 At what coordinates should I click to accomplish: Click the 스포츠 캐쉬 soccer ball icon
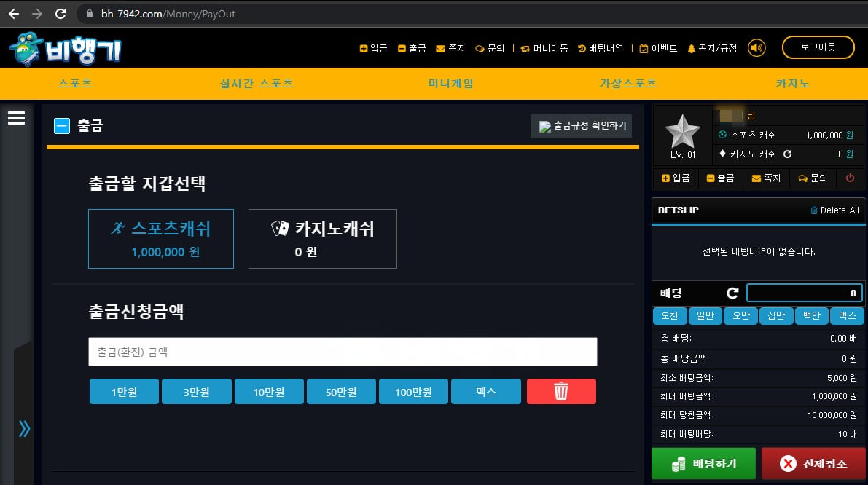point(722,135)
